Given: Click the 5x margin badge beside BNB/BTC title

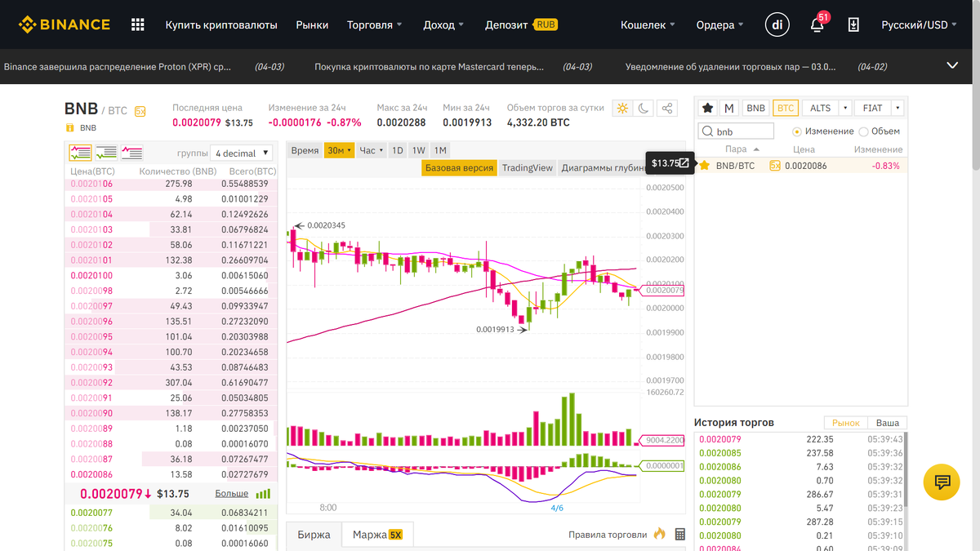Looking at the screenshot, I should (140, 111).
